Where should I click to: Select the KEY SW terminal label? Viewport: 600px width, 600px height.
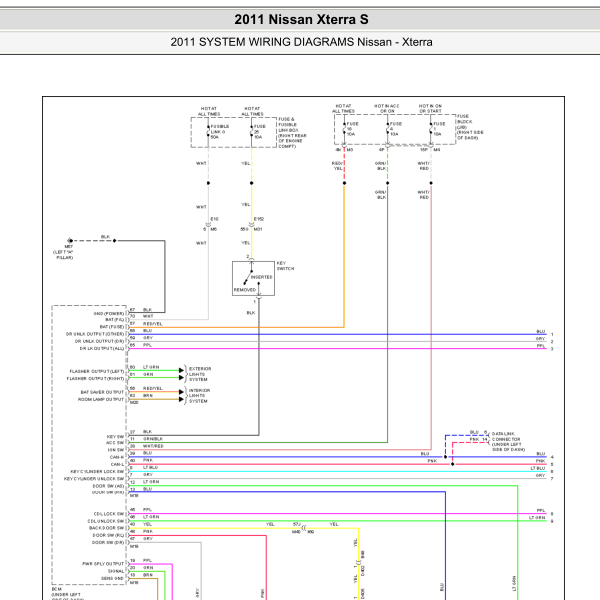[115, 437]
